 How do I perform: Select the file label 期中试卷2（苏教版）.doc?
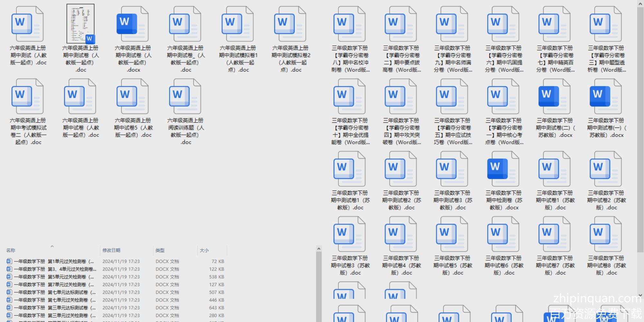(606, 200)
